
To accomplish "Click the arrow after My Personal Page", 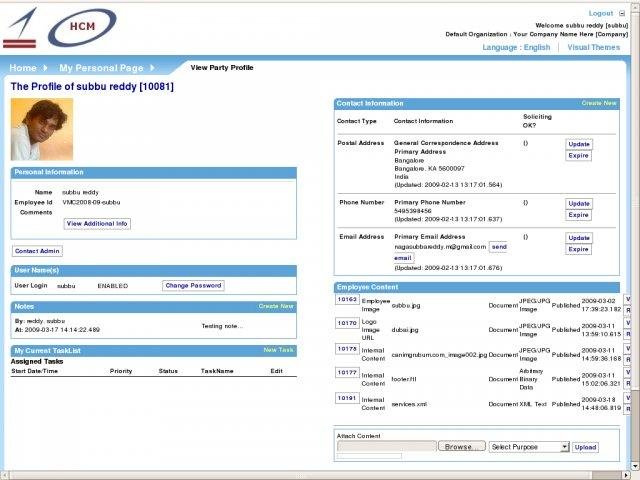I will pyautogui.click(x=152, y=68).
